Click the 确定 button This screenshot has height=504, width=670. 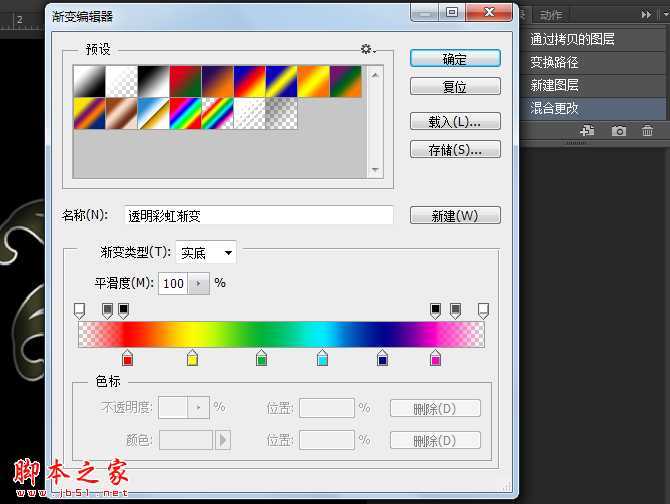(455, 59)
